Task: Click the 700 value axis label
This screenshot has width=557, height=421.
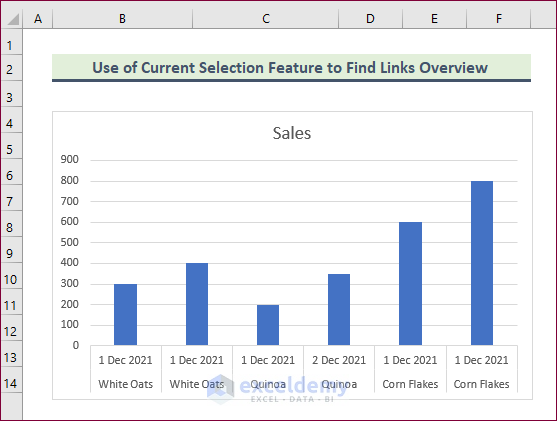Action: click(x=70, y=201)
